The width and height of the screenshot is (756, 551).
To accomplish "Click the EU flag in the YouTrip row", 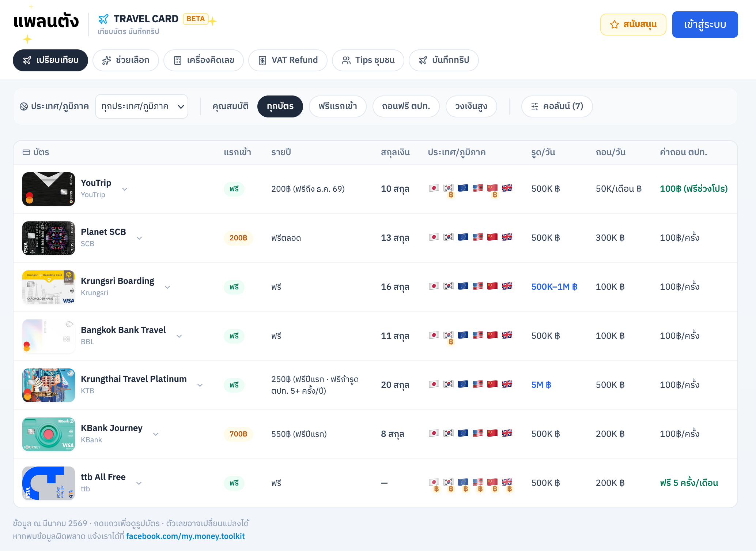I will pos(463,188).
